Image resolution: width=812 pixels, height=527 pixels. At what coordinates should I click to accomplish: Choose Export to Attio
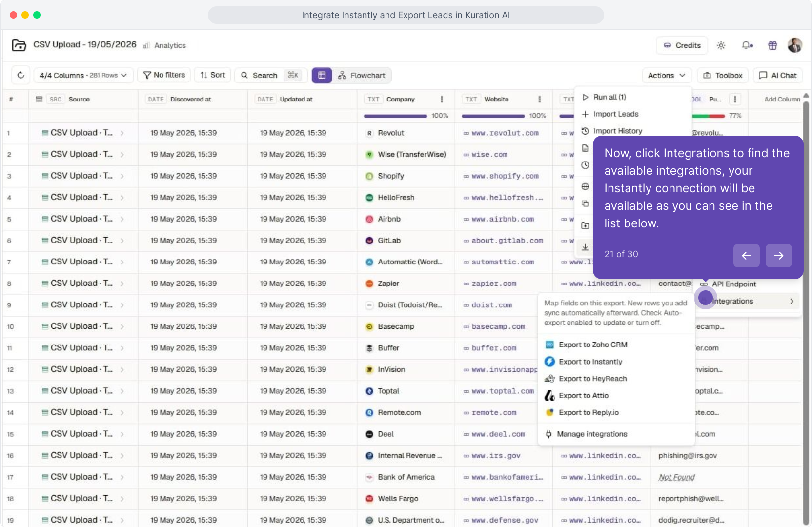coord(616,396)
